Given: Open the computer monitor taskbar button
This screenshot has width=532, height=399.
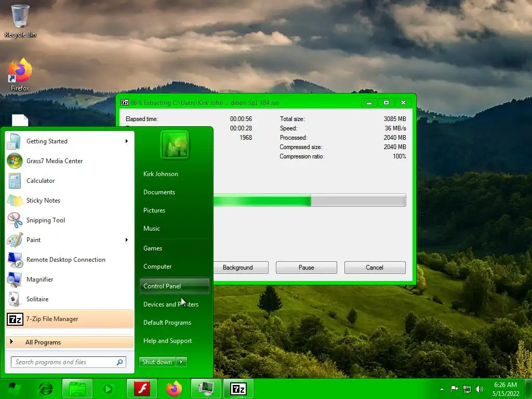Looking at the screenshot, I should (x=206, y=389).
